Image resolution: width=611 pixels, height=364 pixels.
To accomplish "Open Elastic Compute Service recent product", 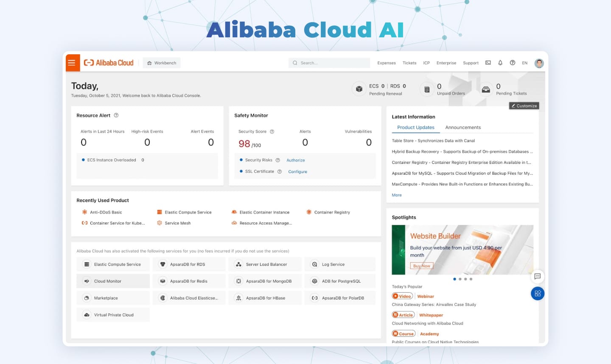I will pyautogui.click(x=184, y=212).
